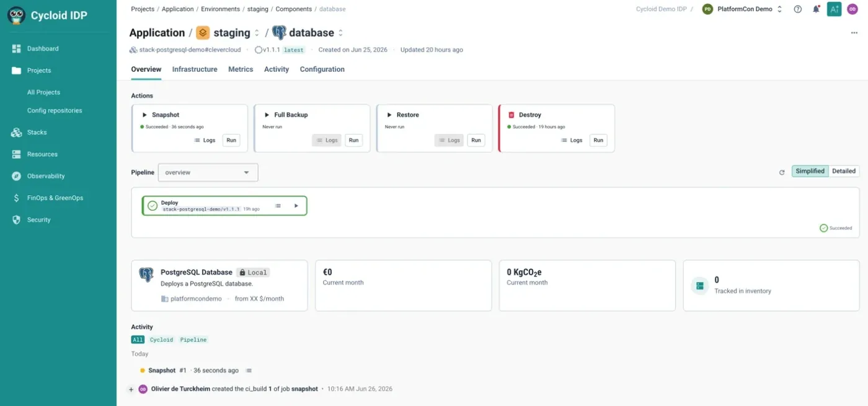Open the €0 current month cost card
This screenshot has width=868, height=406.
coord(404,286)
